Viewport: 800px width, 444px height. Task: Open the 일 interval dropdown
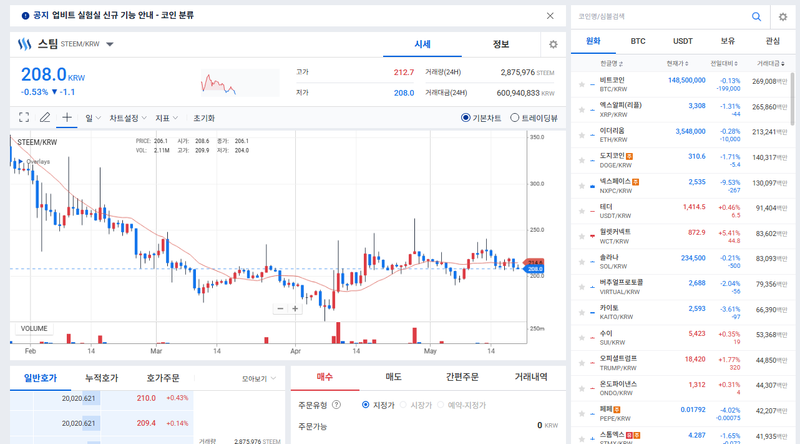(x=93, y=118)
